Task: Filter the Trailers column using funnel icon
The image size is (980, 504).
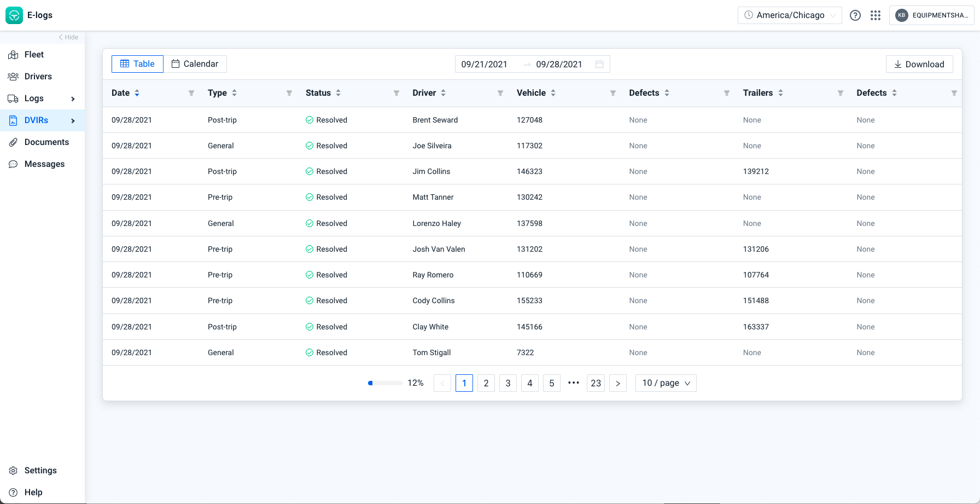Action: [841, 93]
